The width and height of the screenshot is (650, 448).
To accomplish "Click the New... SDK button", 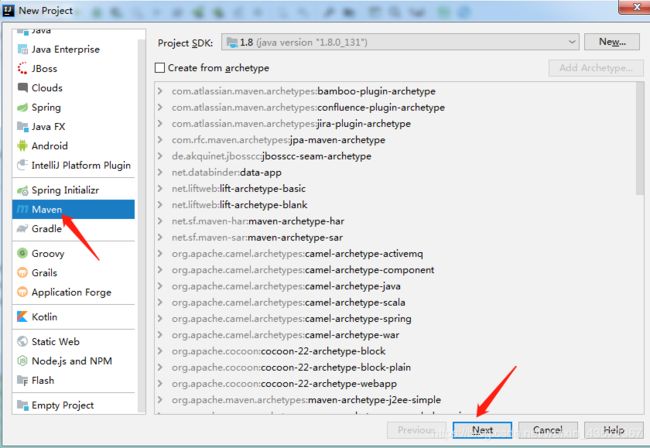I will (x=612, y=42).
